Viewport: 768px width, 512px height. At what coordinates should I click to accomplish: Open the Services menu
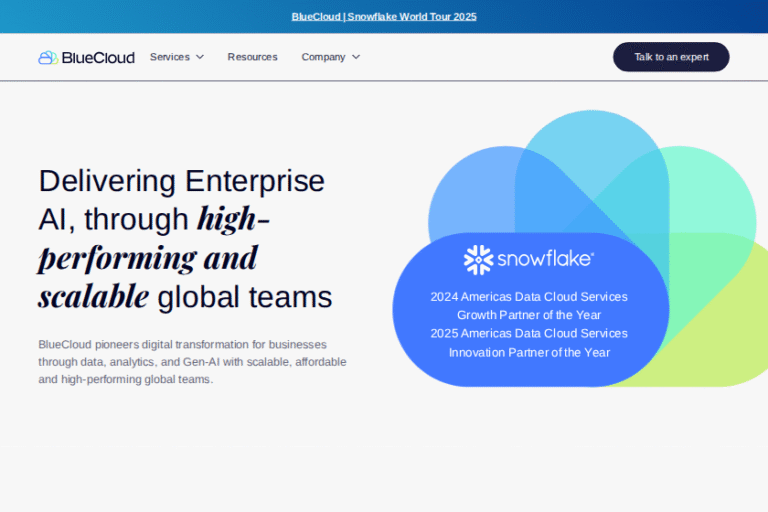click(x=170, y=57)
